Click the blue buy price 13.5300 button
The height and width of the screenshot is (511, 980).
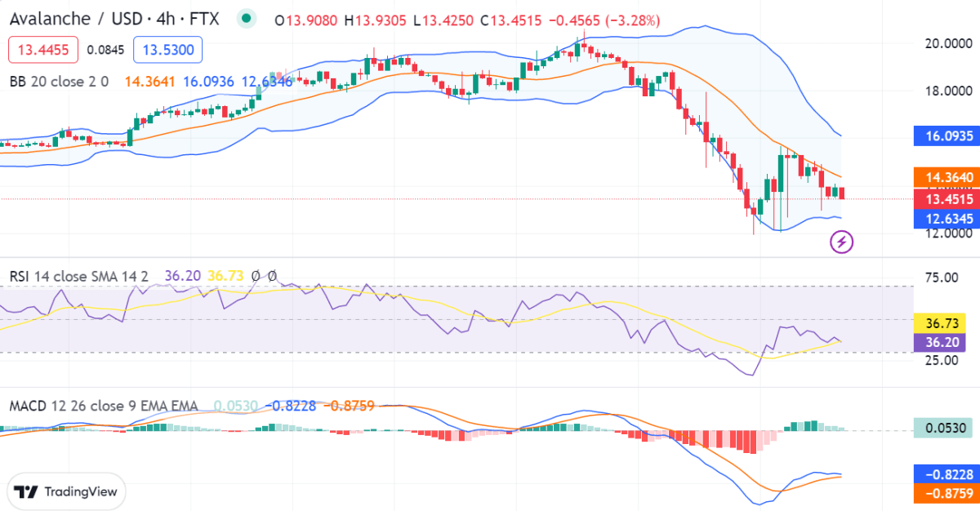tap(167, 51)
